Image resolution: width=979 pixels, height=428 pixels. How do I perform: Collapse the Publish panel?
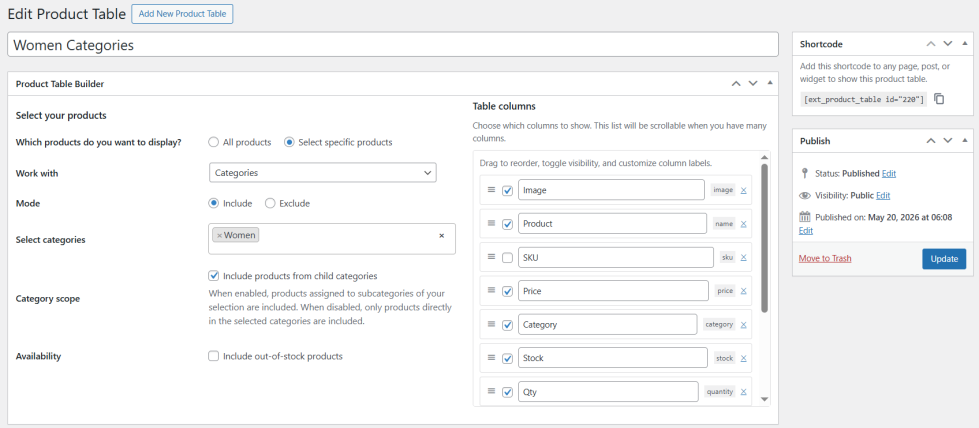coord(965,141)
